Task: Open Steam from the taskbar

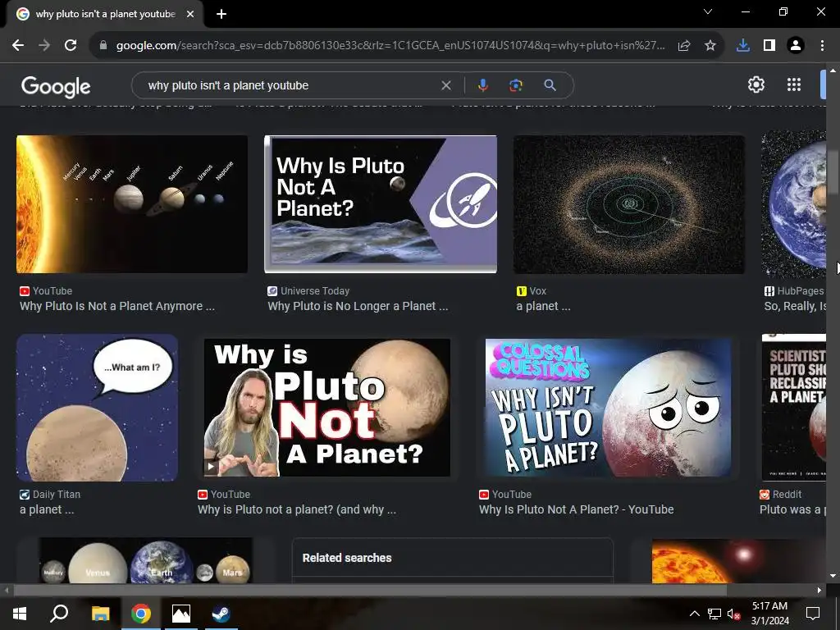Action: pos(221,614)
